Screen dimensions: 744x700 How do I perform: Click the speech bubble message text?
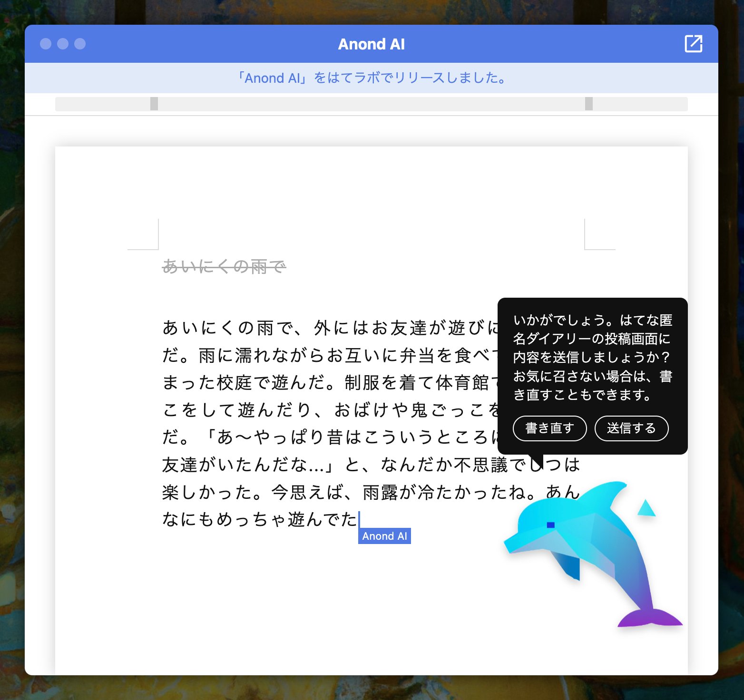tap(592, 357)
